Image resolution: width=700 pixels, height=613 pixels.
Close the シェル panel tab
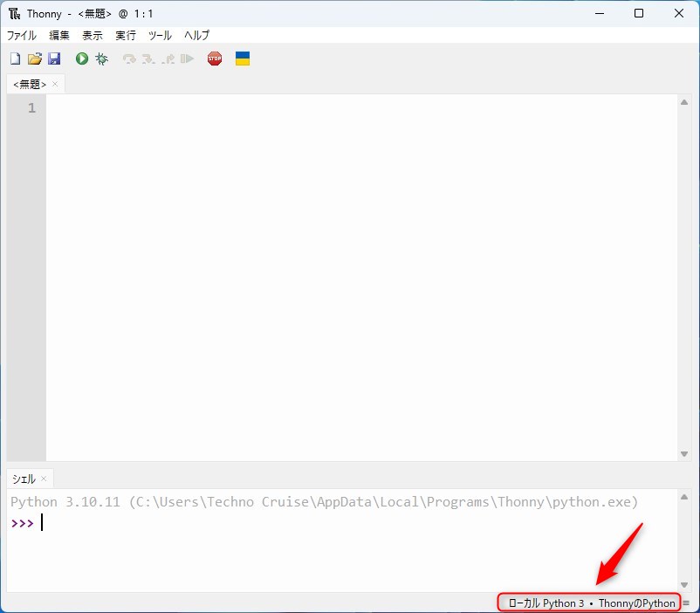44,479
